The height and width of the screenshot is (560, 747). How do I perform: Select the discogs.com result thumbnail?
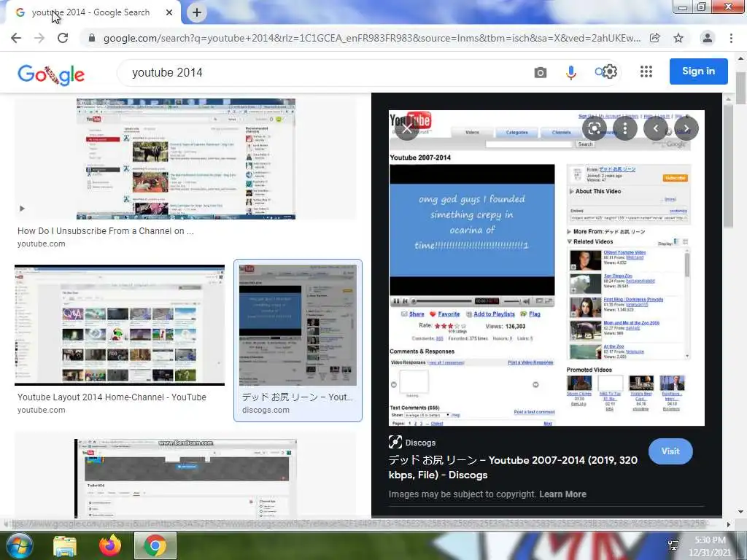pyautogui.click(x=298, y=325)
